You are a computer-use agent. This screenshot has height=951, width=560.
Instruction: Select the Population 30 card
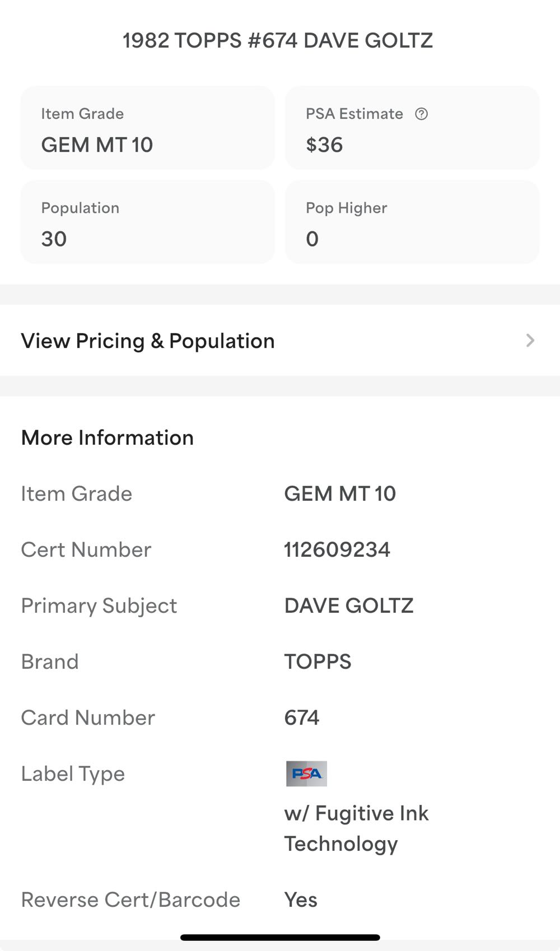pyautogui.click(x=147, y=222)
